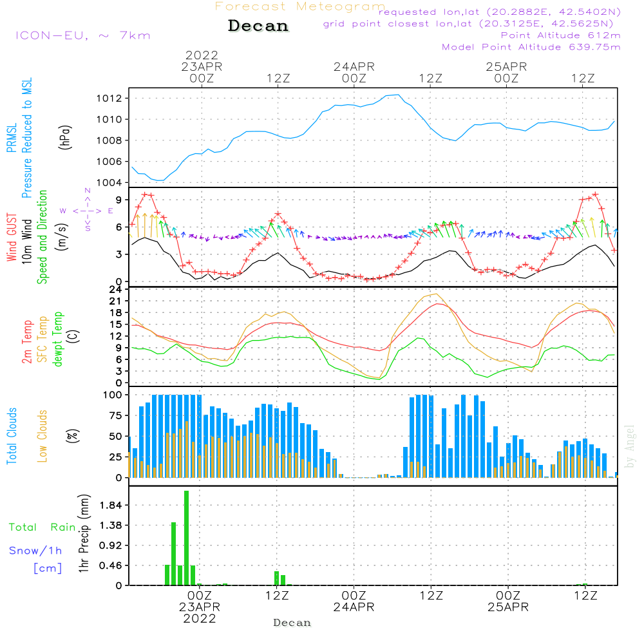Click the 1.38 precipitation tick value
This screenshot has width=644, height=644.
pyautogui.click(x=111, y=526)
